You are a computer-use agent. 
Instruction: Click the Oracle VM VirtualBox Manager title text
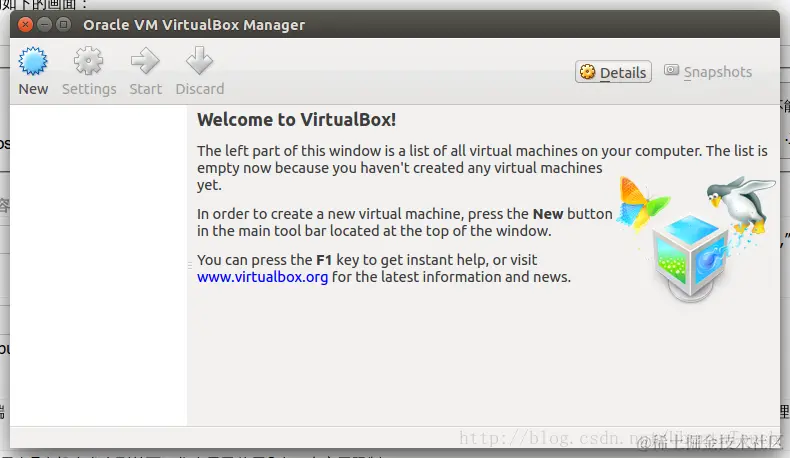[194, 25]
